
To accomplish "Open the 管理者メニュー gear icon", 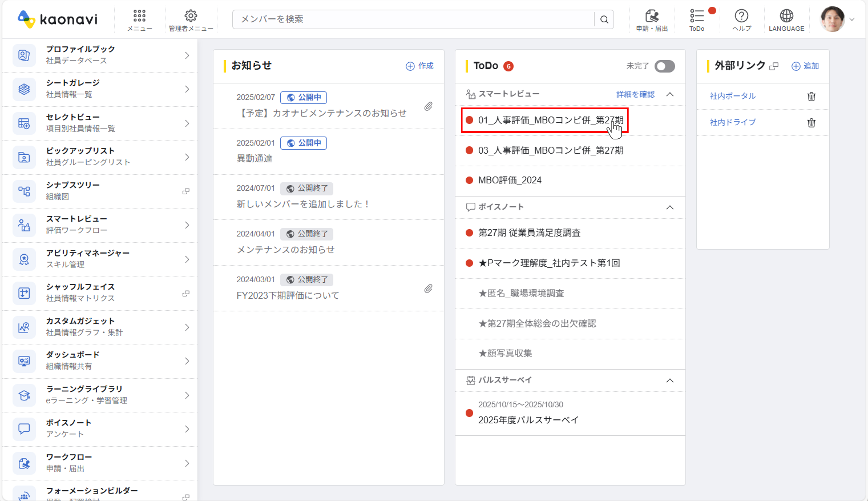I will point(191,16).
